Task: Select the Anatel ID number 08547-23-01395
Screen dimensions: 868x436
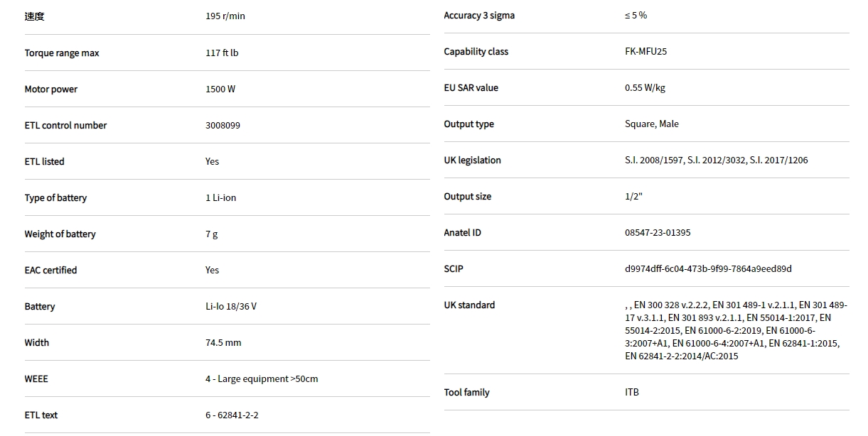Action: pyautogui.click(x=658, y=233)
